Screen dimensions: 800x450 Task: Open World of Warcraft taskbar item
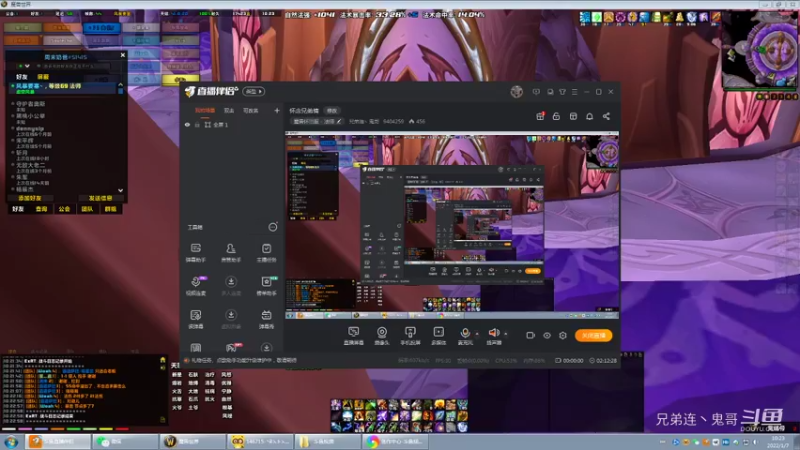[191, 441]
